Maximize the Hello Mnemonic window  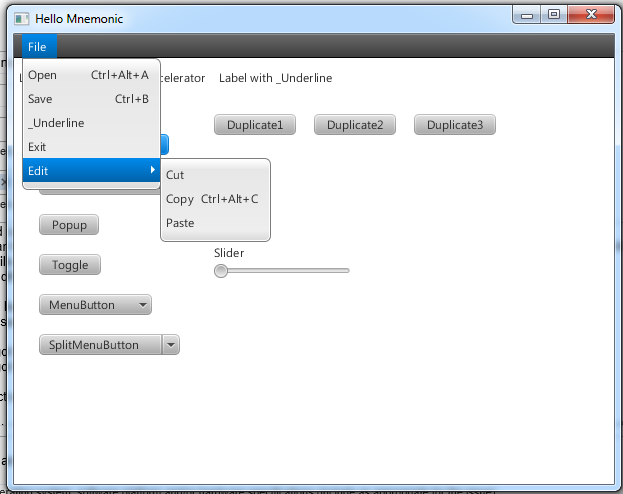pyautogui.click(x=553, y=14)
